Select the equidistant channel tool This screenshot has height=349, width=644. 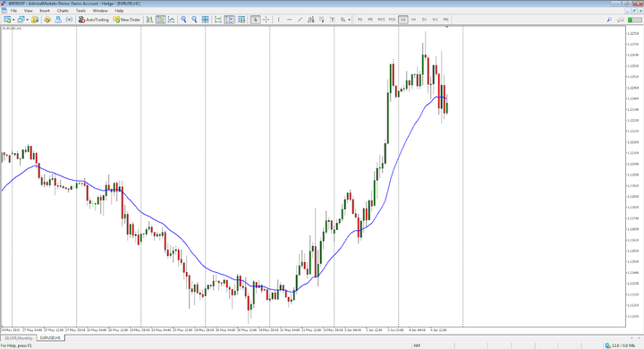[311, 20]
